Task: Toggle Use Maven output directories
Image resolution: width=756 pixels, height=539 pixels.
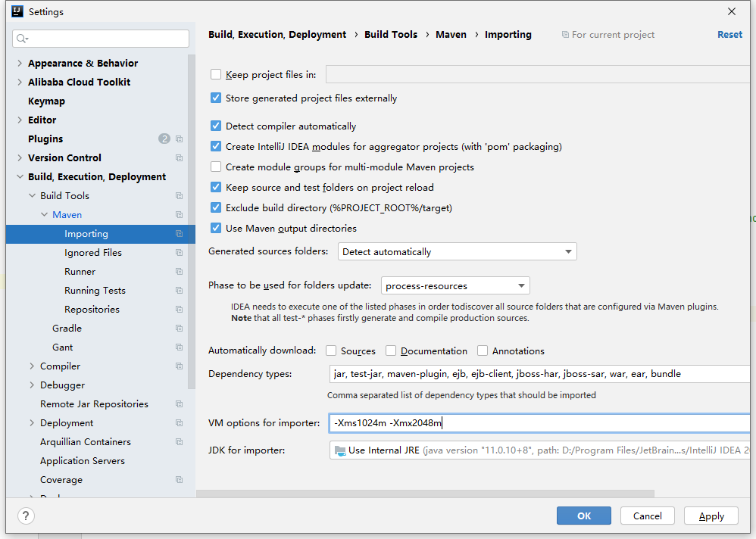Action: coord(216,229)
